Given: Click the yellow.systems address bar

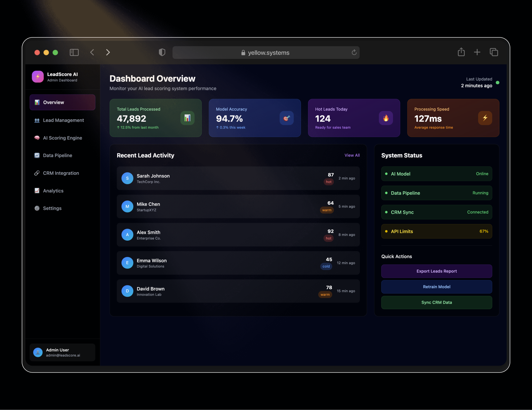Looking at the screenshot, I should tap(266, 53).
